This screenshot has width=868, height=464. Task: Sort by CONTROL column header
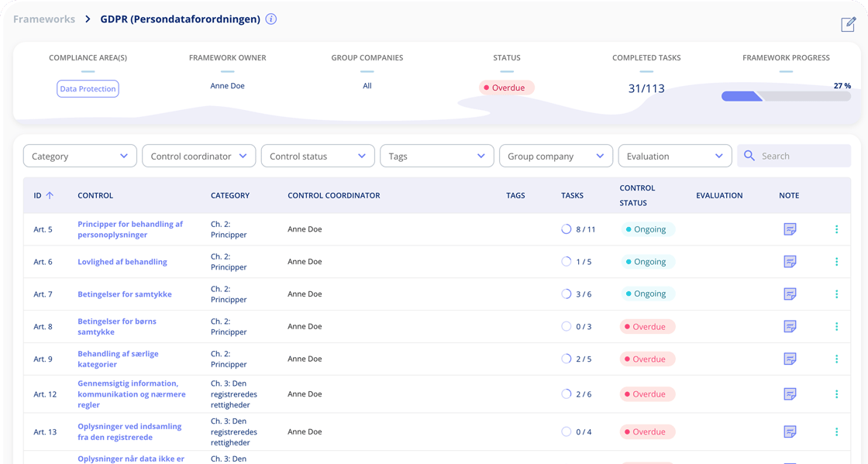(x=95, y=195)
